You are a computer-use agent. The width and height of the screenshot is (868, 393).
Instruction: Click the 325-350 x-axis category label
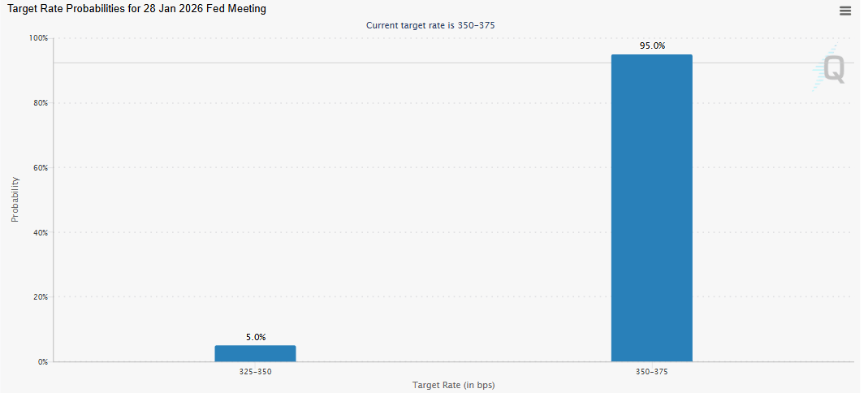[x=255, y=372]
